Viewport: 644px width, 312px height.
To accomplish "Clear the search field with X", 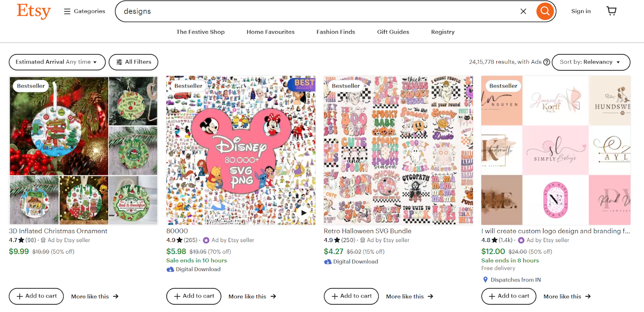I will (523, 11).
